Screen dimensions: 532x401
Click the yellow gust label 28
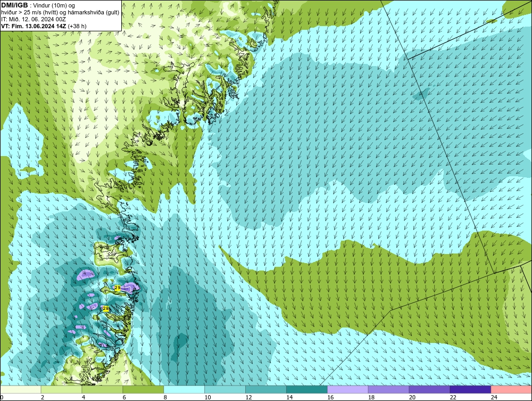point(106,308)
